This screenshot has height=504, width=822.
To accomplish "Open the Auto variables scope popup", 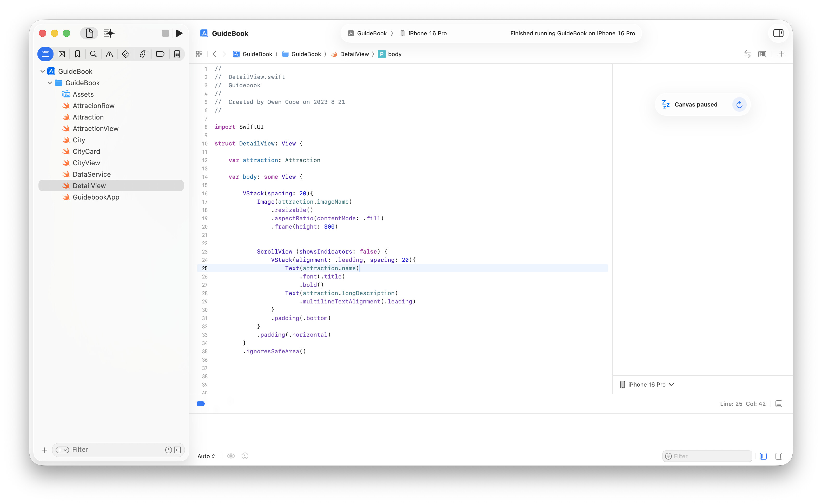I will coord(206,456).
